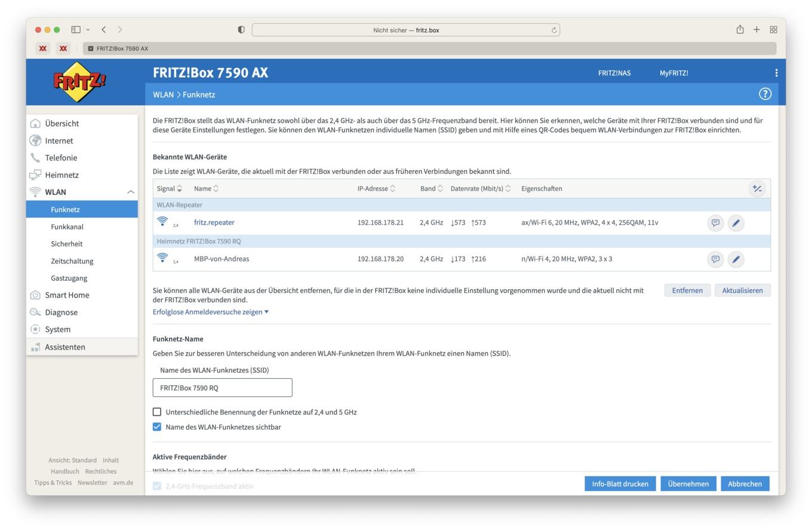Open Internet menu in sidebar
Screen dimensions: 812x530
[82, 141]
